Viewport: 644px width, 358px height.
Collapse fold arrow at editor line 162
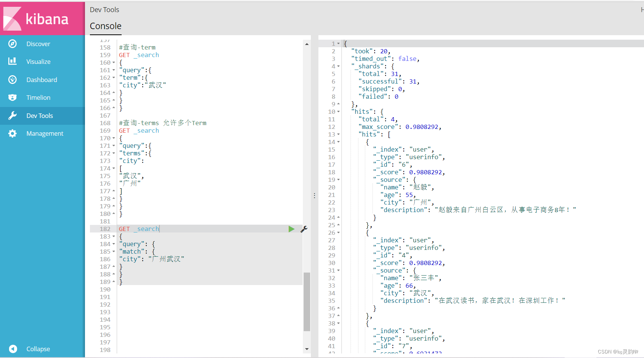coord(114,78)
